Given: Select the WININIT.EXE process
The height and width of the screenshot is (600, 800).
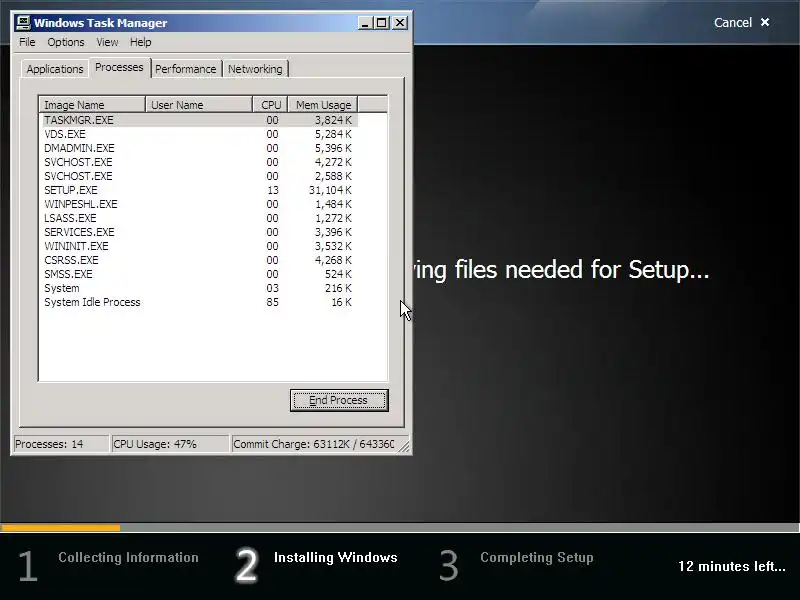Looking at the screenshot, I should (x=199, y=246).
